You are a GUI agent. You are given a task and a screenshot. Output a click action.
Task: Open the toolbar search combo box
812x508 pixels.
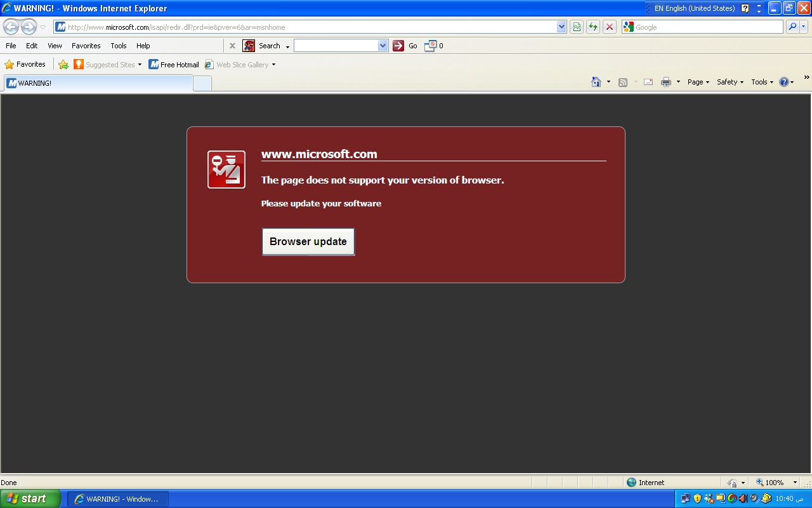point(341,46)
